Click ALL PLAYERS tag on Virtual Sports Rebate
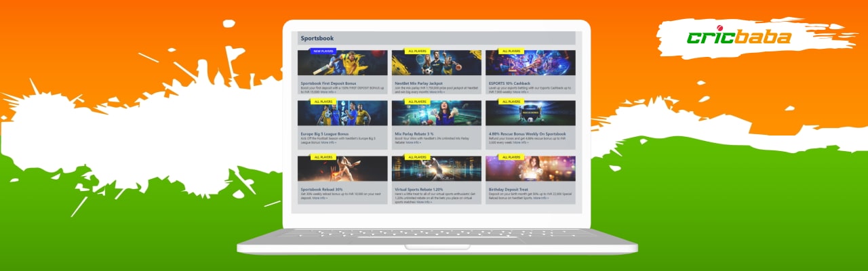 click(x=417, y=157)
